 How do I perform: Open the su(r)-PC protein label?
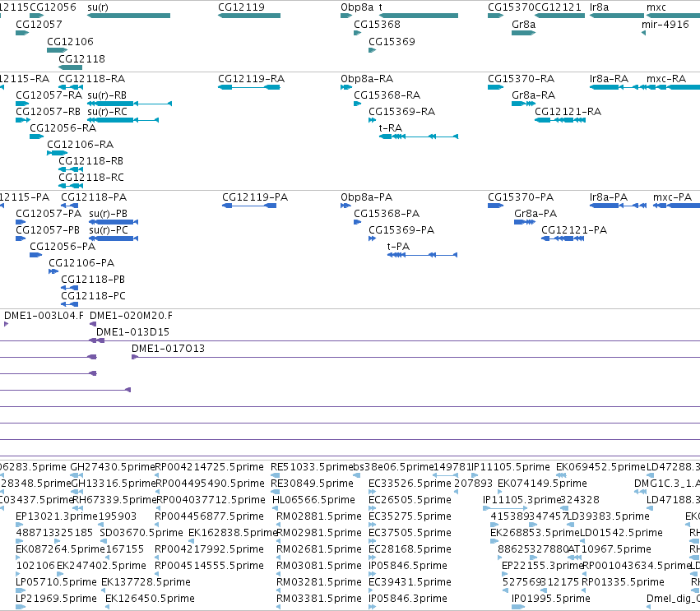109,230
